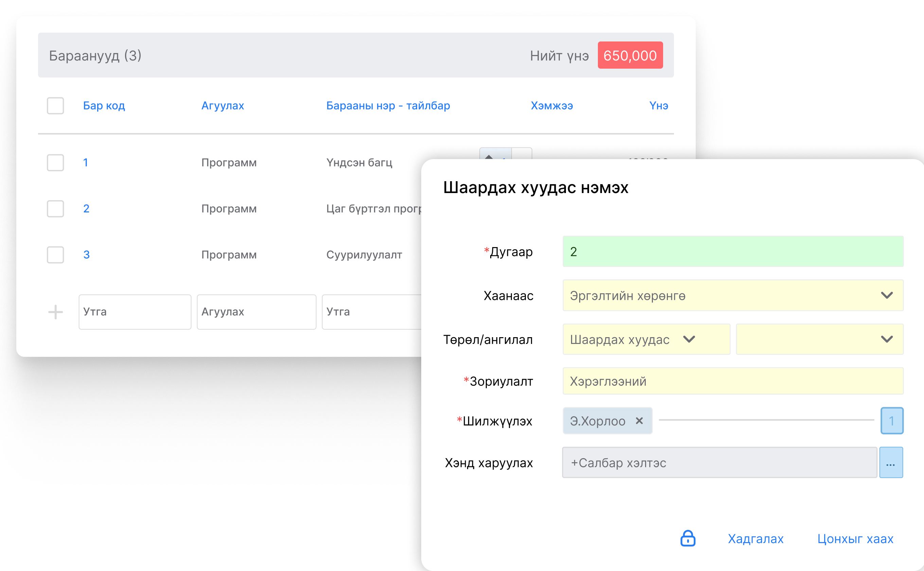Image resolution: width=924 pixels, height=571 pixels.
Task: Click the plus icon to add row
Action: click(x=55, y=312)
